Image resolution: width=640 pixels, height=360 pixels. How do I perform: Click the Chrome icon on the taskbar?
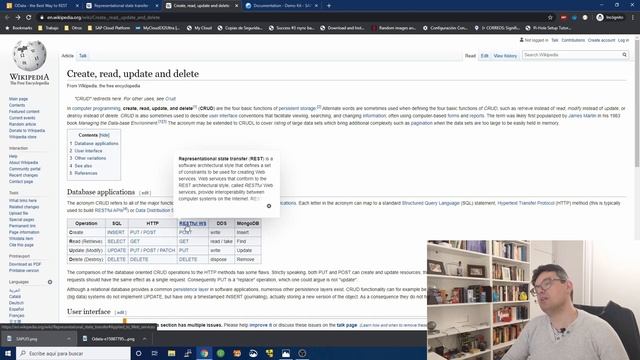204,353
